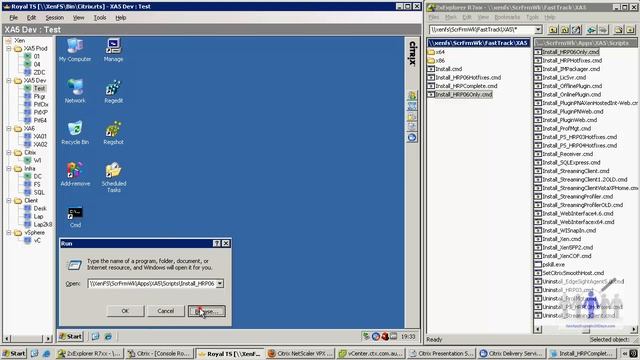The height and width of the screenshot is (360, 640).
Task: Select the XA01 connection in tree
Action: pos(40,136)
